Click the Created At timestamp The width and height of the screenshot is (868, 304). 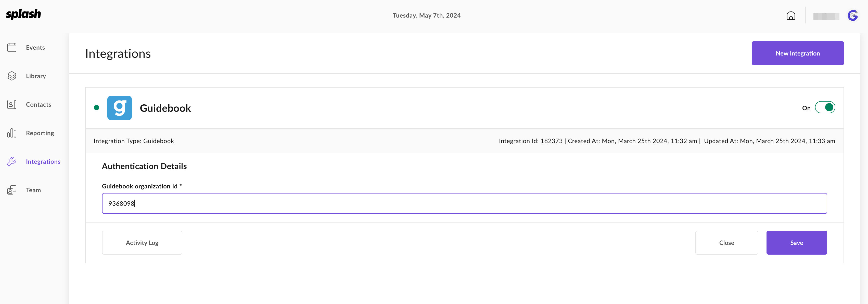(x=632, y=141)
